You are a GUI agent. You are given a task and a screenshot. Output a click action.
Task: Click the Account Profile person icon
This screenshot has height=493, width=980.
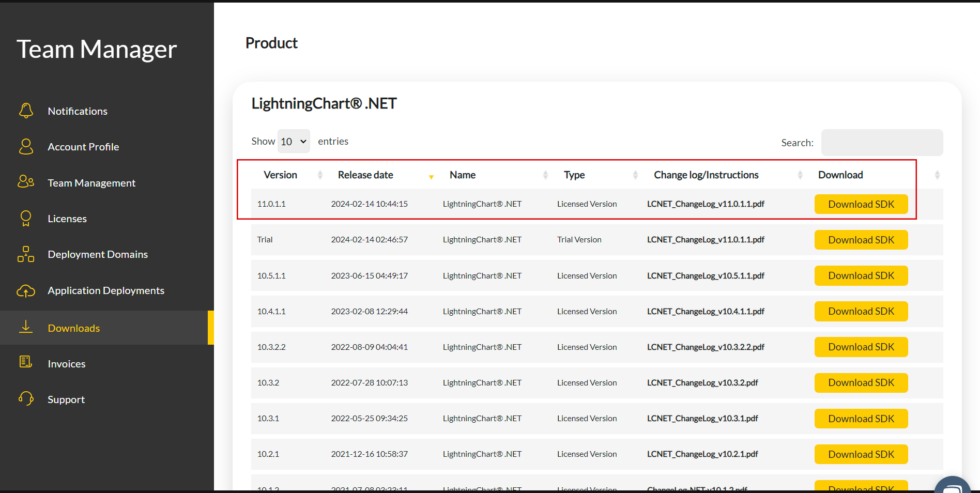click(26, 146)
